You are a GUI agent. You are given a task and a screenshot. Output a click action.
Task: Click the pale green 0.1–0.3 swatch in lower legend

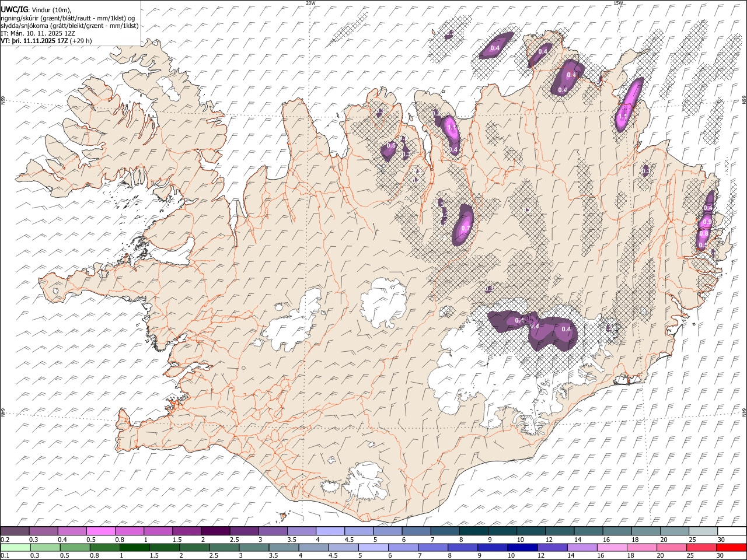(x=15, y=548)
